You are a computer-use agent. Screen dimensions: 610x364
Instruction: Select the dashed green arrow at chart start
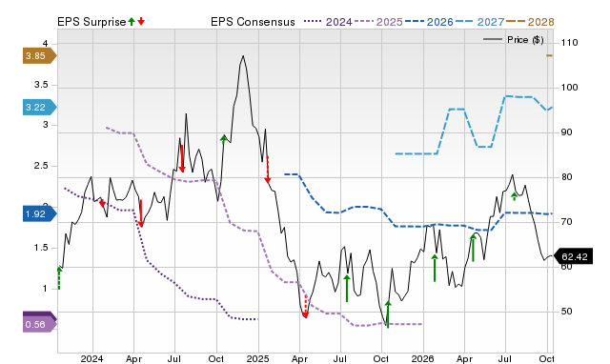point(59,278)
